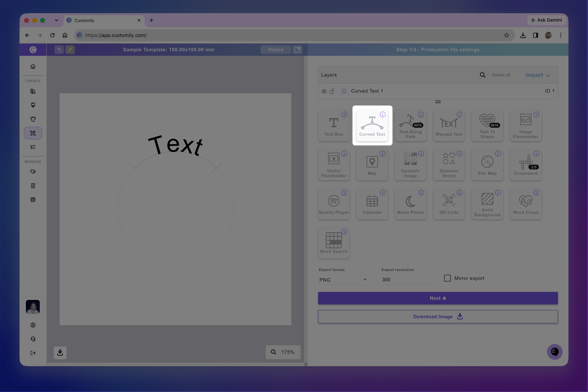Grab the layers panel resize handle dots
This screenshot has width=588, height=392.
438,102
